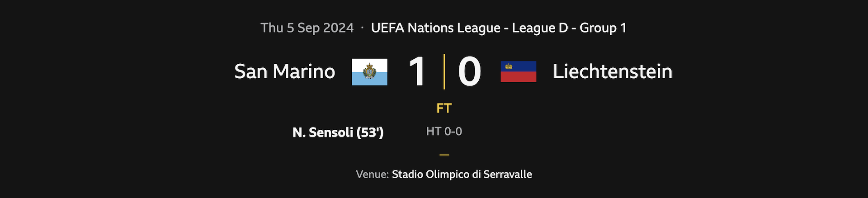Open Stadio Olimpico di Serravalle venue
This screenshot has width=868, height=198.
click(x=462, y=174)
